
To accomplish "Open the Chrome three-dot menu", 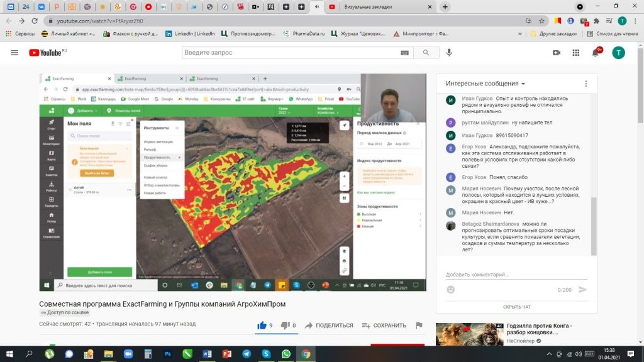I will pyautogui.click(x=635, y=21).
